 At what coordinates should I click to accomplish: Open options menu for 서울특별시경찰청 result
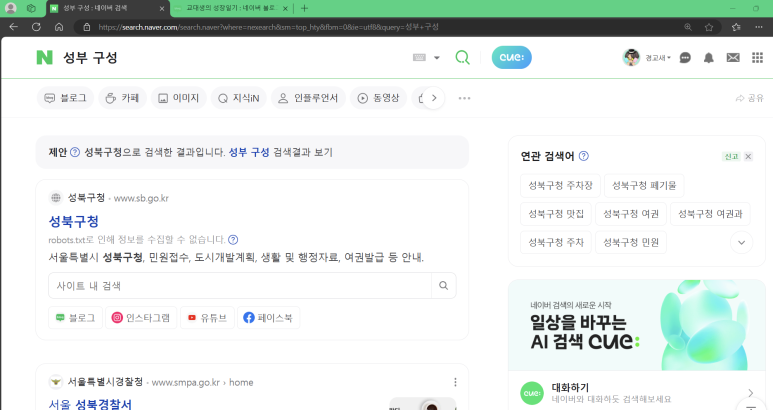(455, 382)
